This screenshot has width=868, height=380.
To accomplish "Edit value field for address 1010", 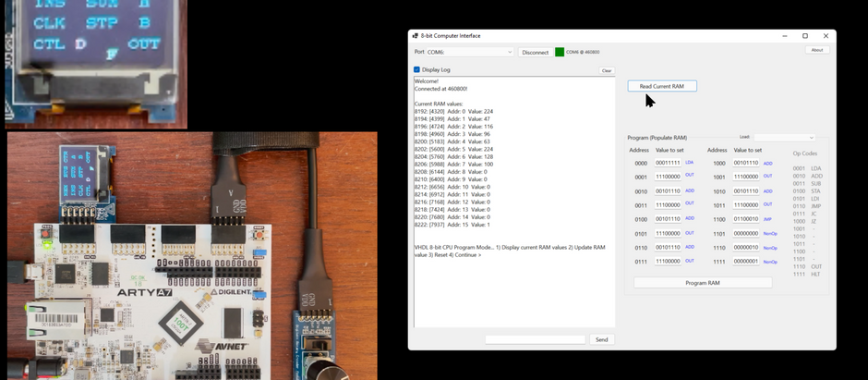I will (746, 191).
